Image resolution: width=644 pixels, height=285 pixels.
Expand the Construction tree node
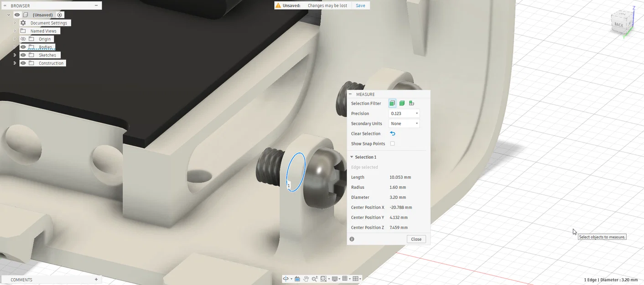click(x=15, y=63)
